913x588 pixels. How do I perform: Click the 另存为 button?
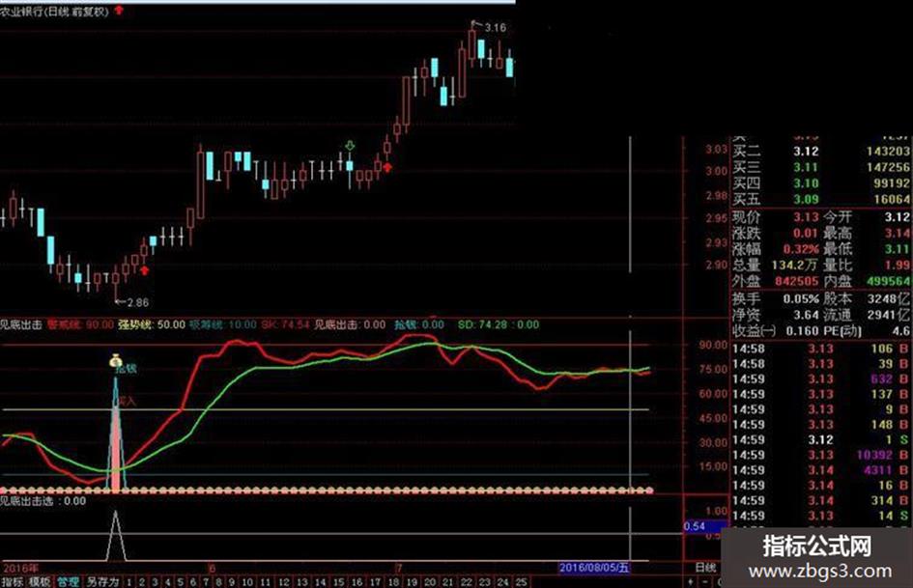[x=102, y=581]
